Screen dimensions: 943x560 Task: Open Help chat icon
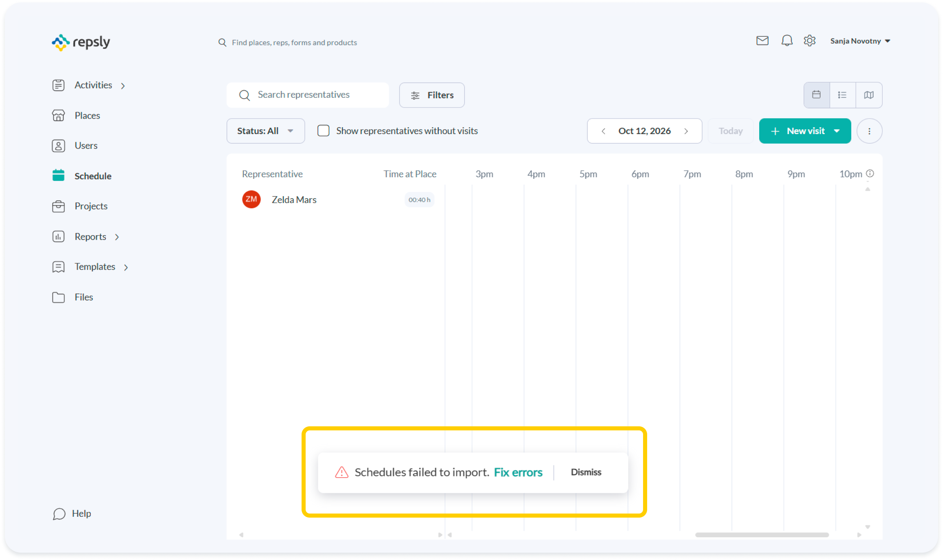(59, 514)
